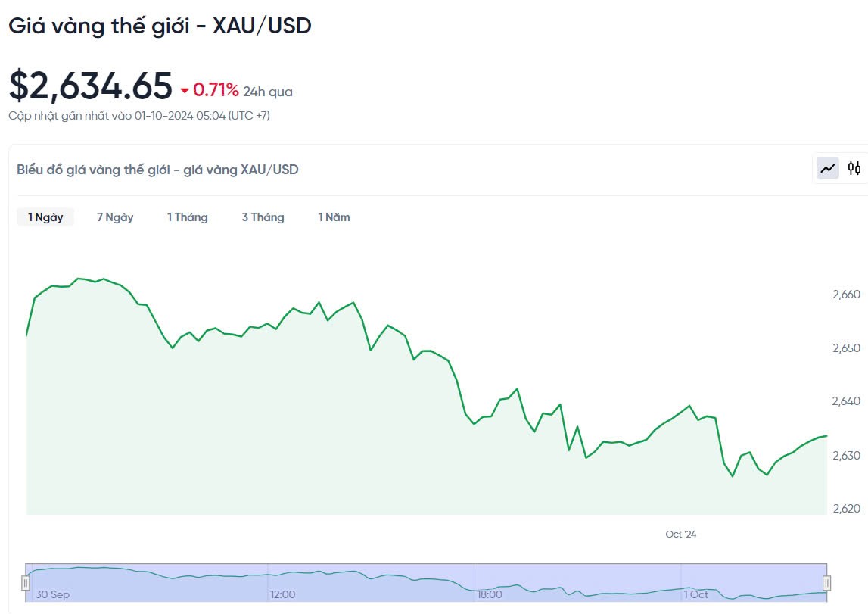Click the 2,660 y-axis label
The height and width of the screenshot is (614, 868).
pos(845,294)
